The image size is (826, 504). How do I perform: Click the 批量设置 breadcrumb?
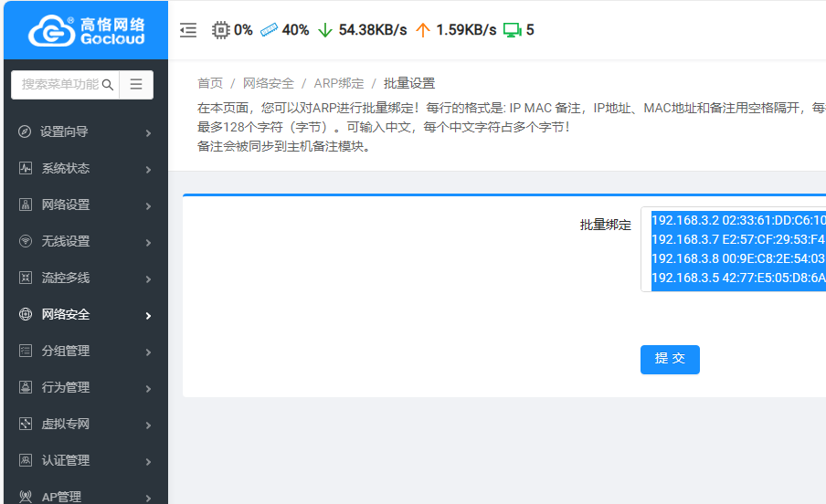tap(409, 83)
